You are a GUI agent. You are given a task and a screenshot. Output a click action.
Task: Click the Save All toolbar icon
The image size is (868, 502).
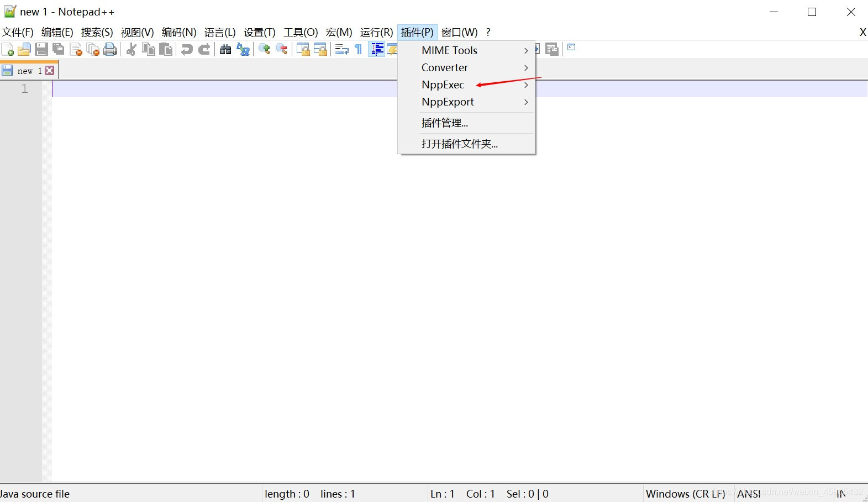[x=58, y=49]
